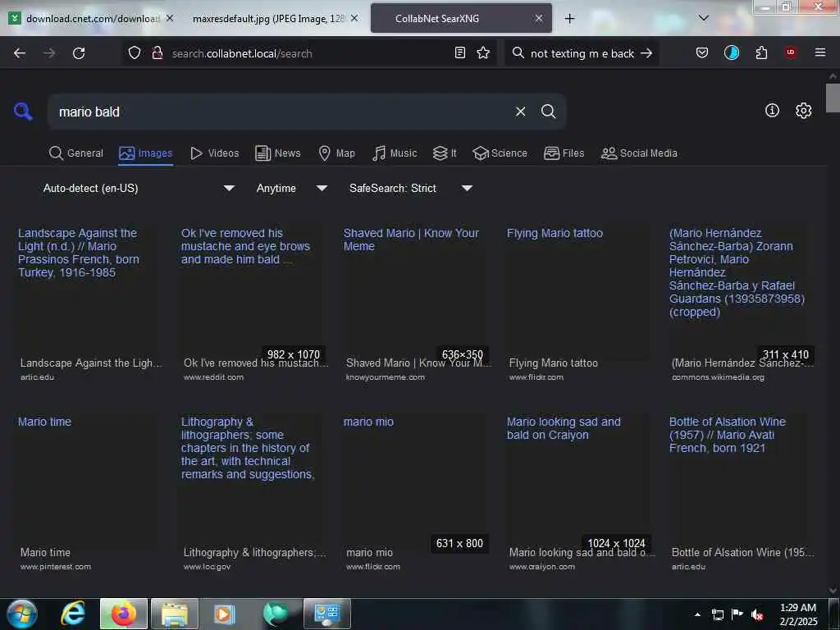This screenshot has height=630, width=840.
Task: Click the taskbar clock 1:29 AM
Action: pos(798,614)
